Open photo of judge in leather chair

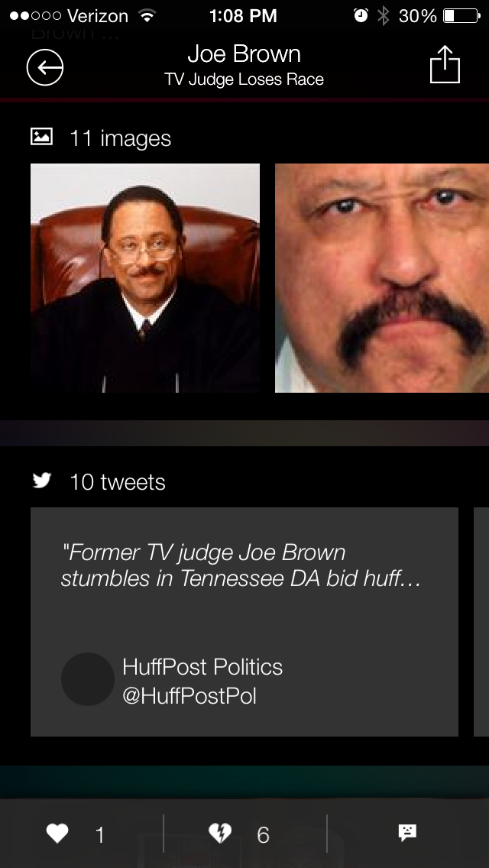(x=145, y=278)
